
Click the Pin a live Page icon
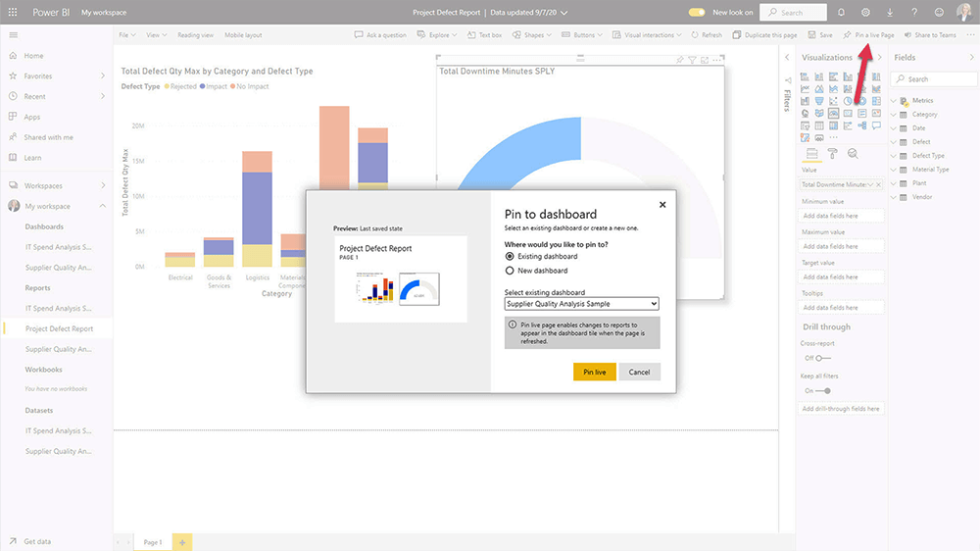(847, 35)
